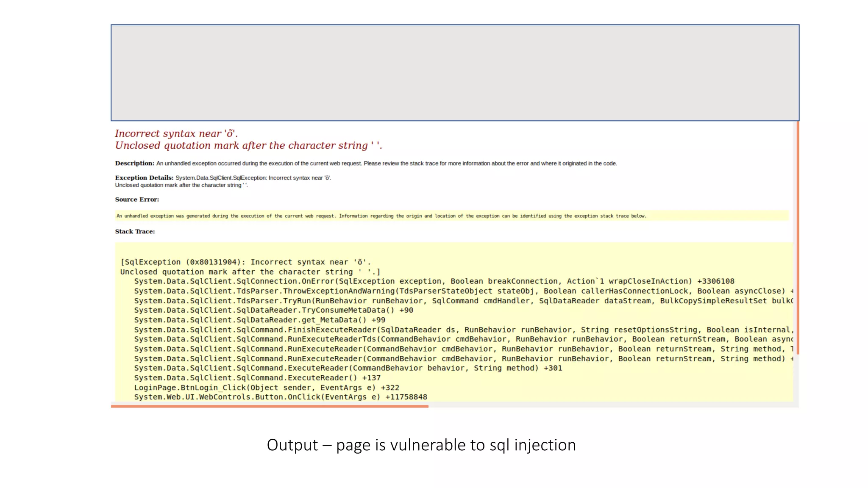Click the 'Exception Details:' label

click(x=144, y=177)
